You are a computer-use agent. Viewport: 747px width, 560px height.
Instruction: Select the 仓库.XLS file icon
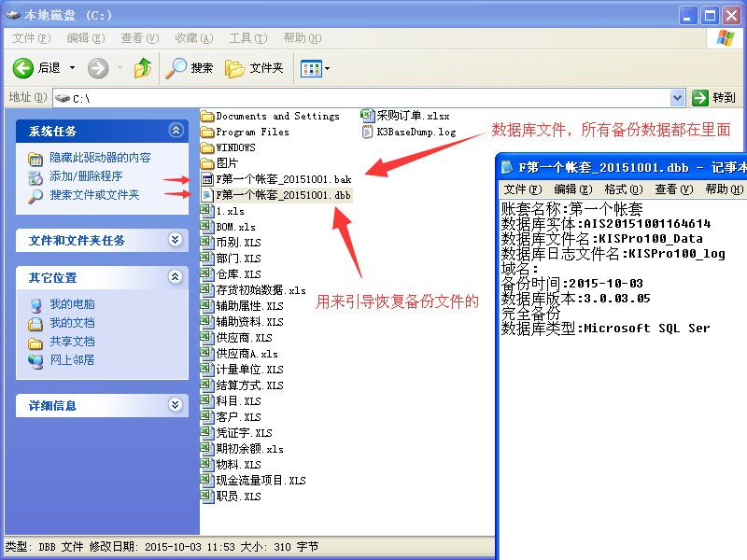tap(207, 274)
